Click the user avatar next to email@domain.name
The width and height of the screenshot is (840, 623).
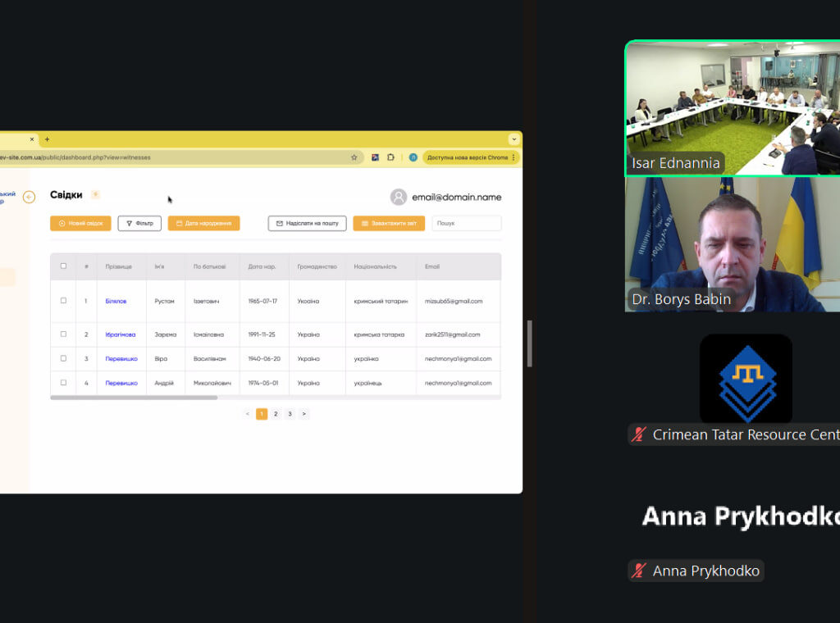(399, 197)
